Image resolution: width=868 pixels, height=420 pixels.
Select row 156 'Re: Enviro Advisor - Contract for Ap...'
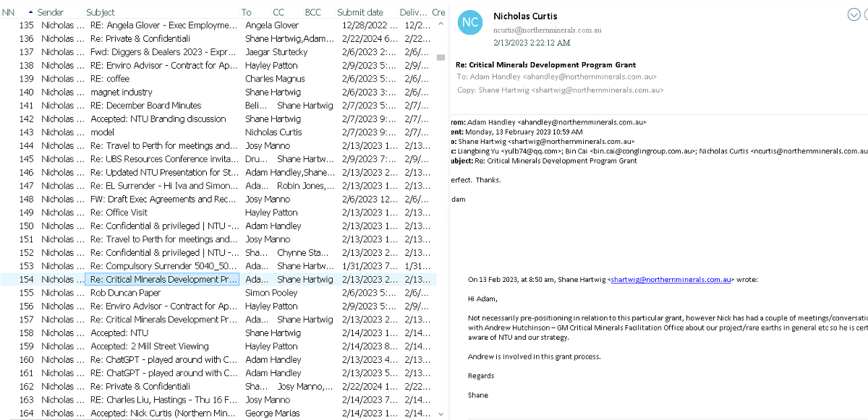218,306
